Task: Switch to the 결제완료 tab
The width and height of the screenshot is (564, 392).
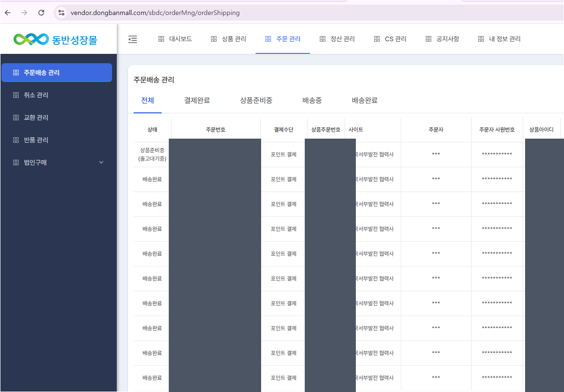Action: [197, 100]
